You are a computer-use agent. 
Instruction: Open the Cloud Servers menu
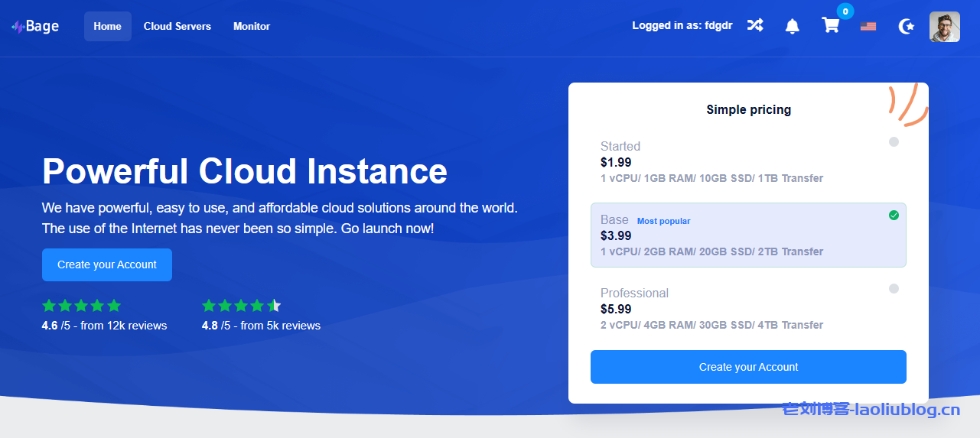[177, 26]
